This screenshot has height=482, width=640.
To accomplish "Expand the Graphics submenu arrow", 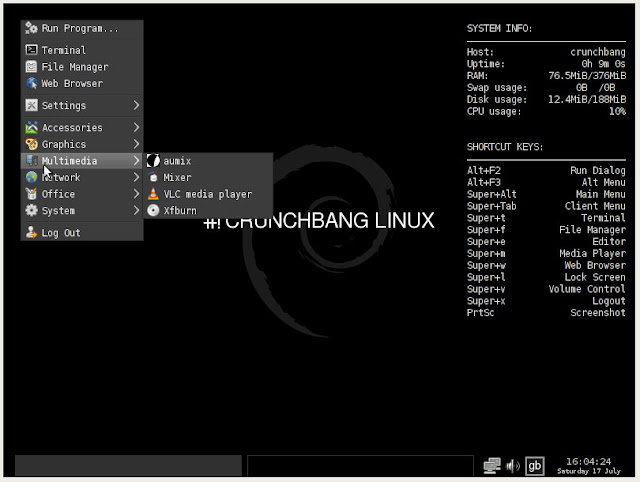I will 136,144.
